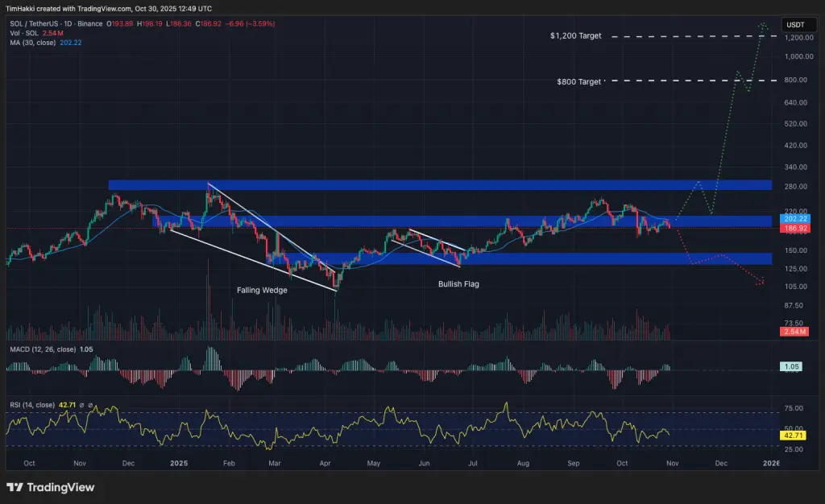This screenshot has width=825, height=504.
Task: Click the 1.05 MACD value label
Action: click(x=791, y=367)
